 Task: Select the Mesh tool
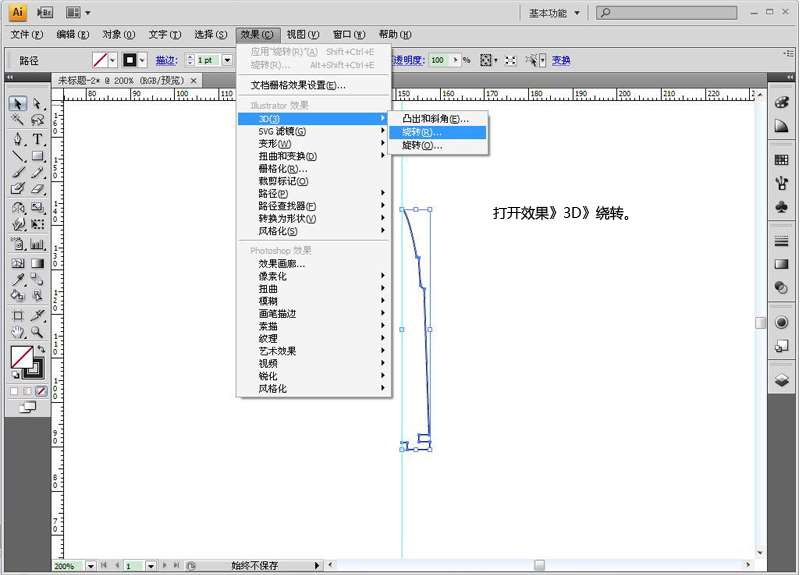pos(18,263)
